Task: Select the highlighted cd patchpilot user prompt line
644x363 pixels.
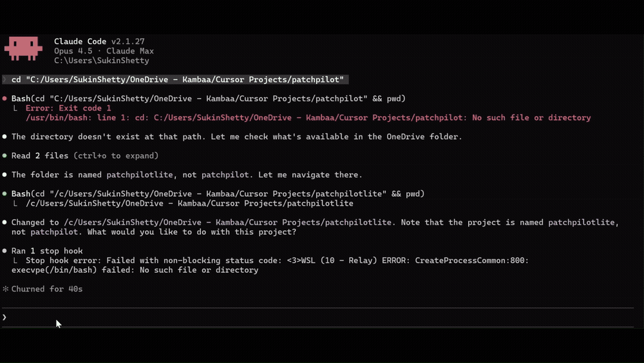Action: click(175, 79)
